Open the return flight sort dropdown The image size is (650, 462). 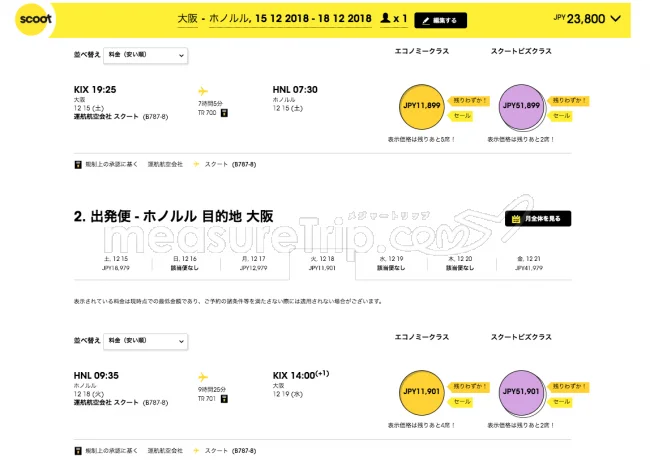coord(145,342)
